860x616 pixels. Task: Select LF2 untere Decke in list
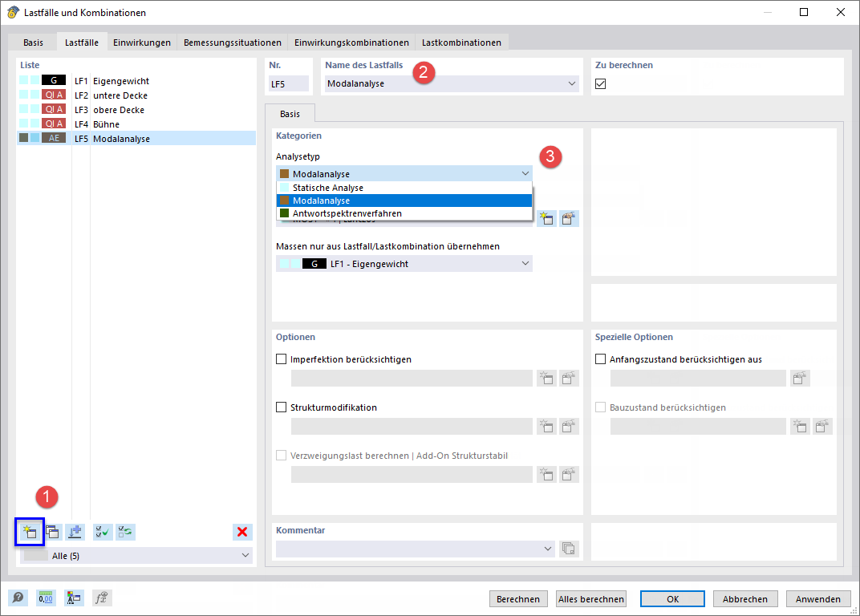(136, 95)
